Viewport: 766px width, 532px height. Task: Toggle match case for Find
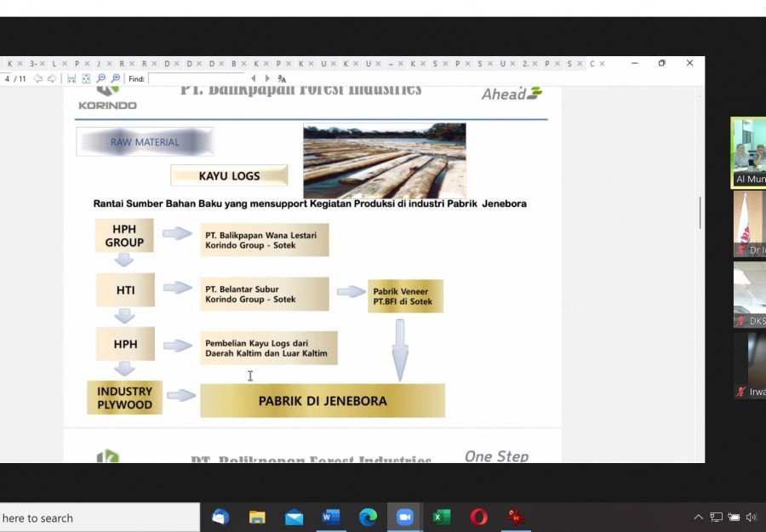click(282, 78)
